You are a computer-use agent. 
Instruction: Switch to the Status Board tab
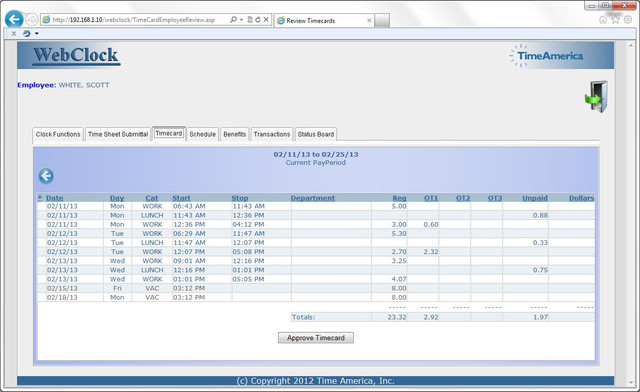[316, 134]
